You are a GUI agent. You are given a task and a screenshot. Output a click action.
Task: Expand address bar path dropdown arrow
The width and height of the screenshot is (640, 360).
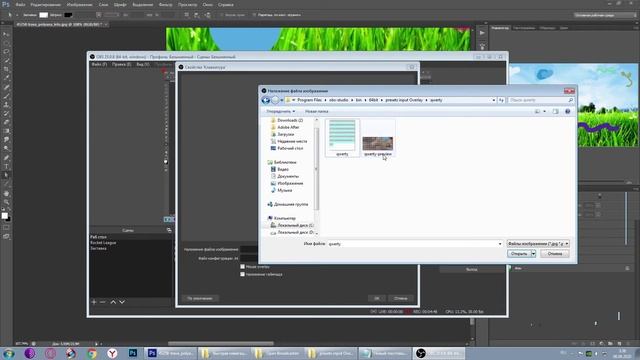click(493, 100)
